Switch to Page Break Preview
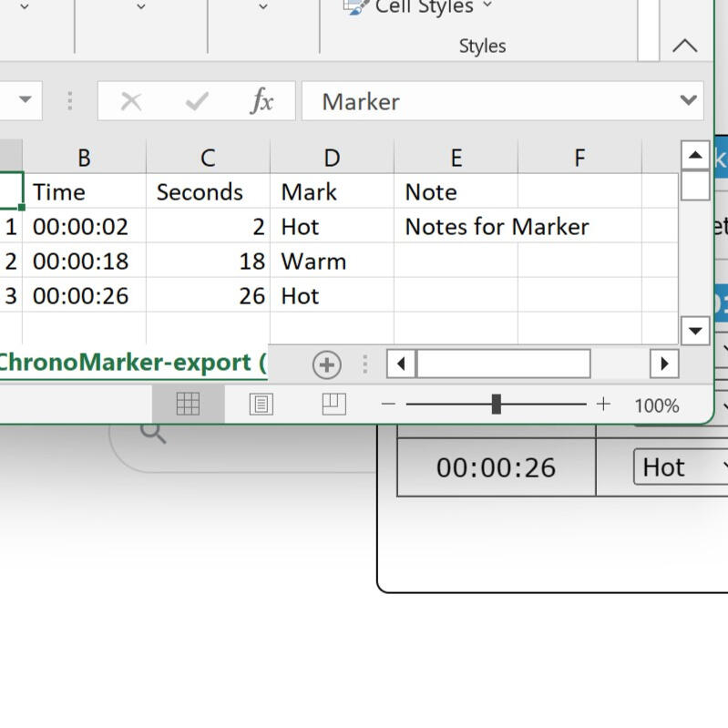Image resolution: width=728 pixels, height=728 pixels. [x=333, y=405]
